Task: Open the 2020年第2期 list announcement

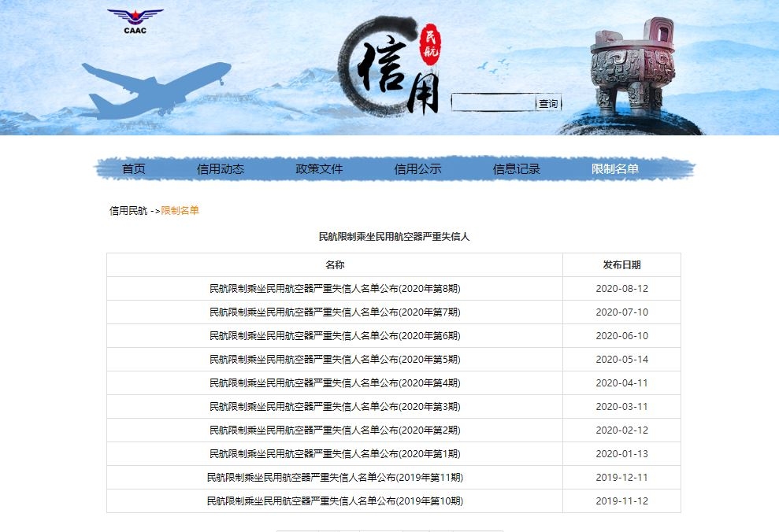Action: tap(335, 430)
